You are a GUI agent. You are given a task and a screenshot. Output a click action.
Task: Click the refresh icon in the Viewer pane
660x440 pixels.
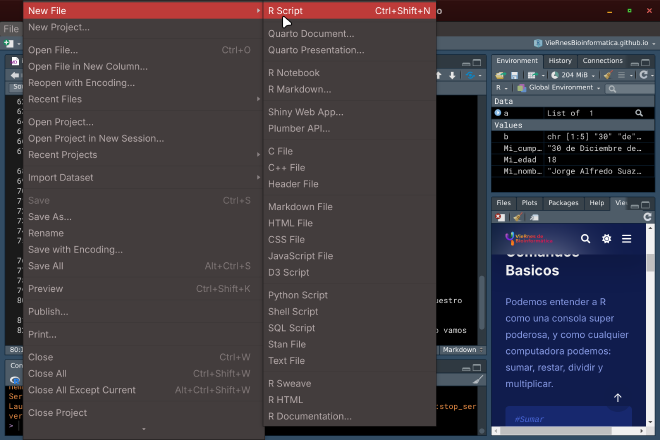[648, 217]
